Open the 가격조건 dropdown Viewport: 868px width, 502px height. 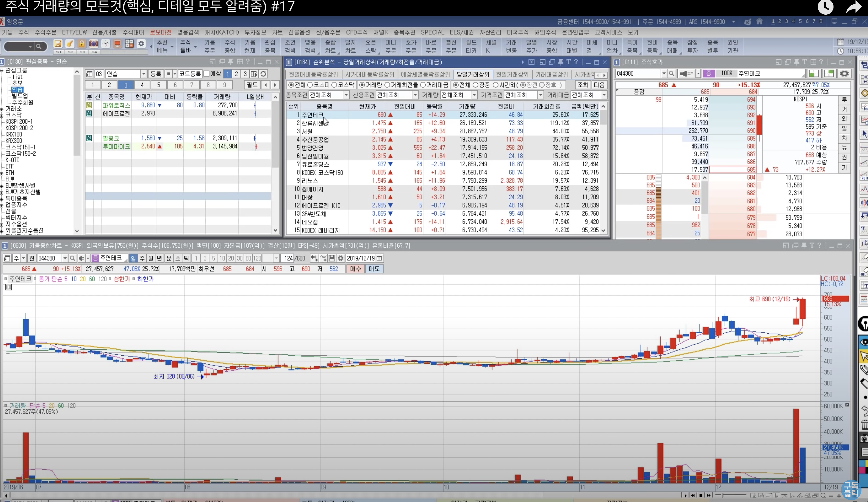(x=540, y=95)
